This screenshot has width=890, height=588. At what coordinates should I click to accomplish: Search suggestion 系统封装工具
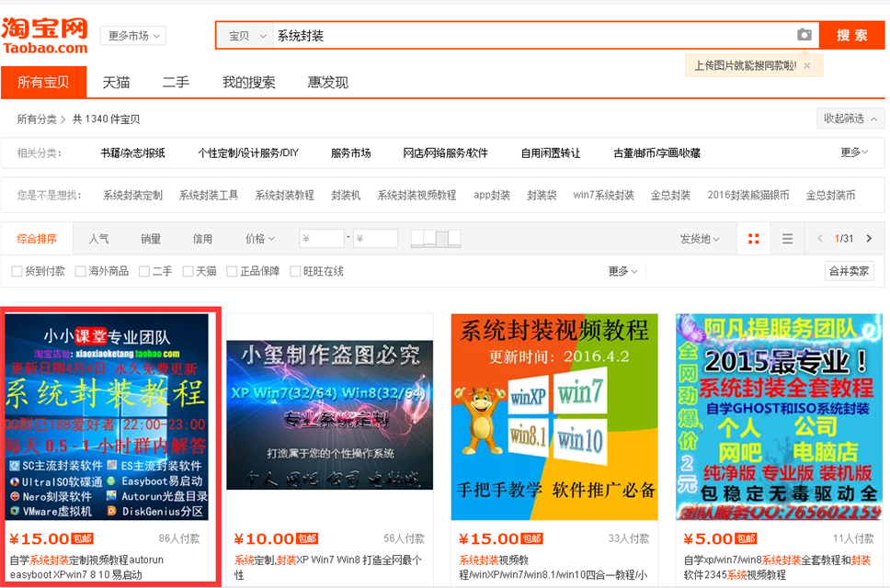(209, 196)
